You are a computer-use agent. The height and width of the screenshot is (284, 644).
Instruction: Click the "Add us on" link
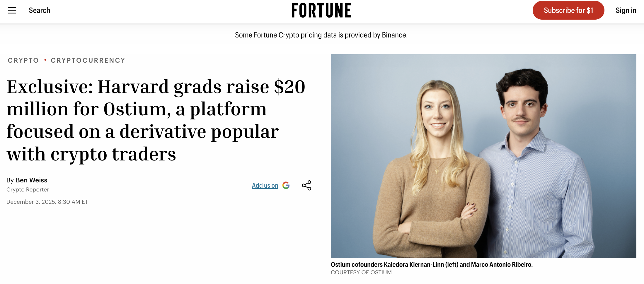pos(265,185)
